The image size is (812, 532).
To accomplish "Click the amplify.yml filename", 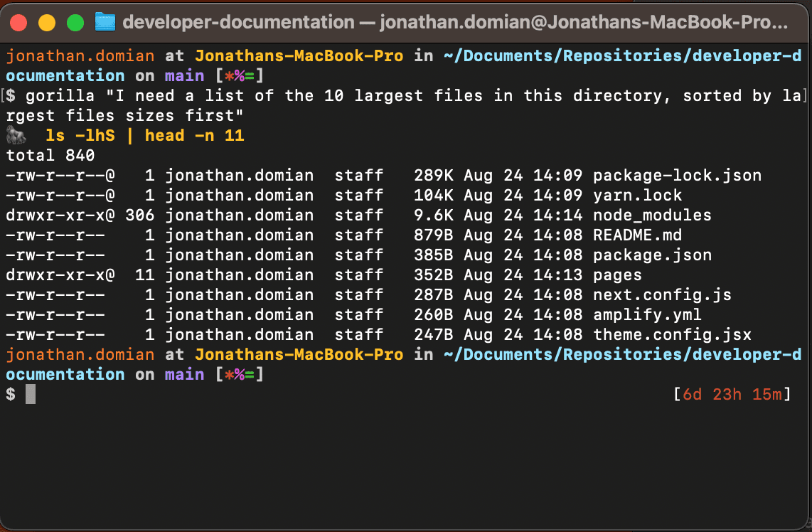I will point(647,314).
